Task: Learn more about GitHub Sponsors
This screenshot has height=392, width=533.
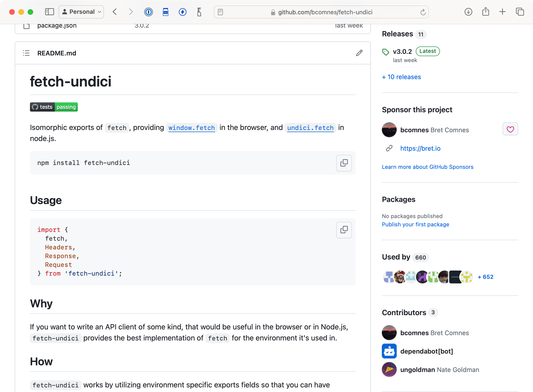Action: (428, 167)
